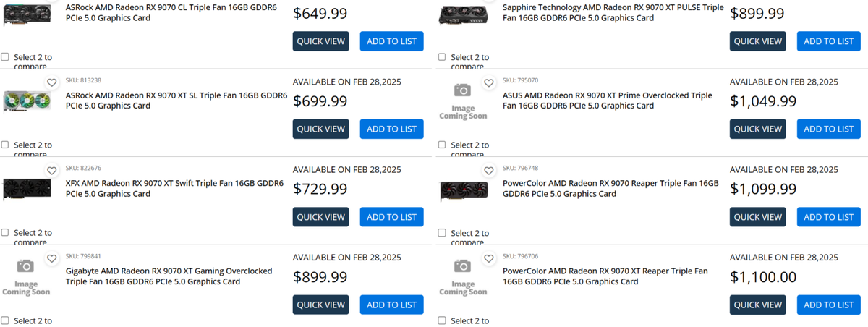Click heart icon for PowerColor RX 9070 XT Reaper
The image size is (868, 327).
click(x=488, y=259)
